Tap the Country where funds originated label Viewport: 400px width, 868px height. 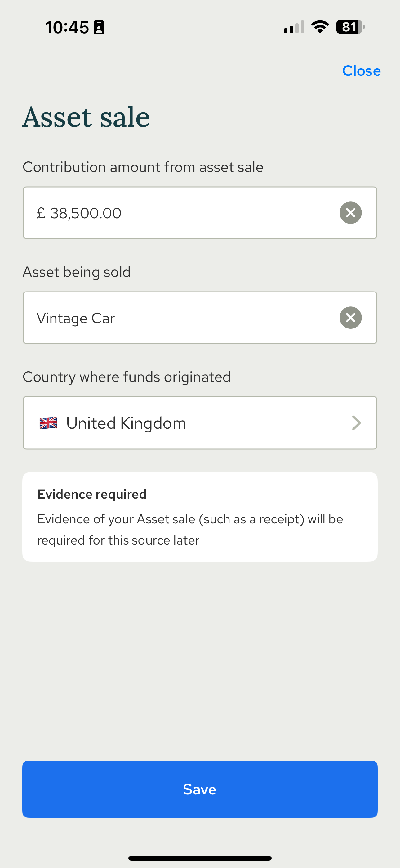[127, 377]
